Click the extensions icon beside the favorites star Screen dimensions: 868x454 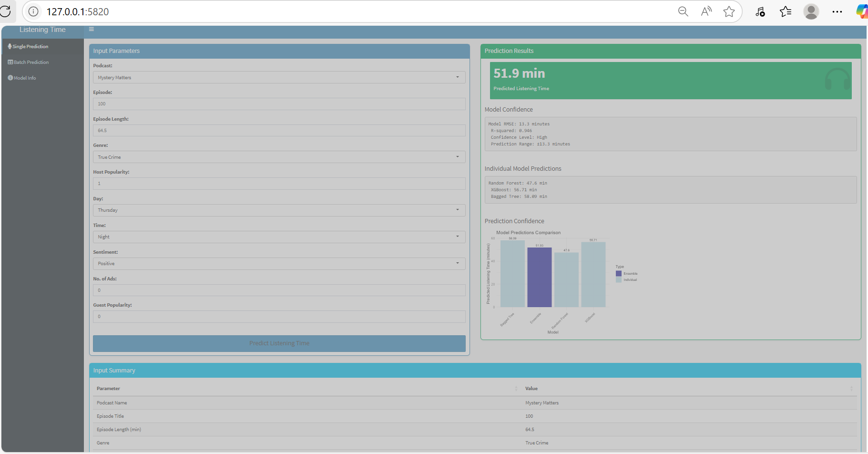click(760, 11)
